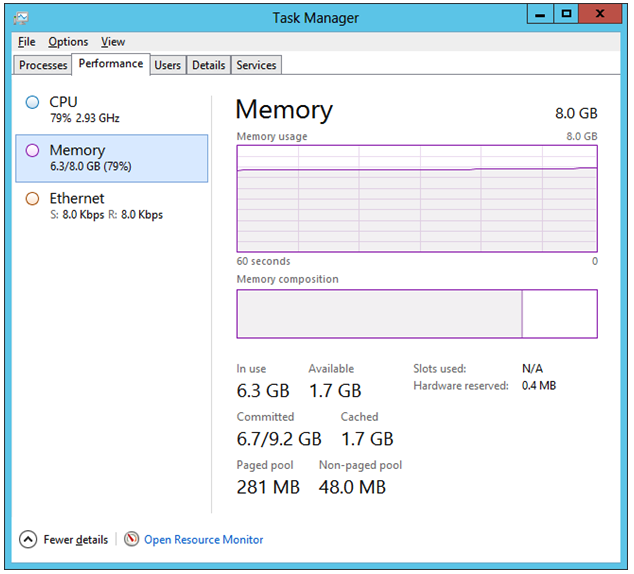Switch to the Users tab
This screenshot has height=574, width=634.
[167, 65]
